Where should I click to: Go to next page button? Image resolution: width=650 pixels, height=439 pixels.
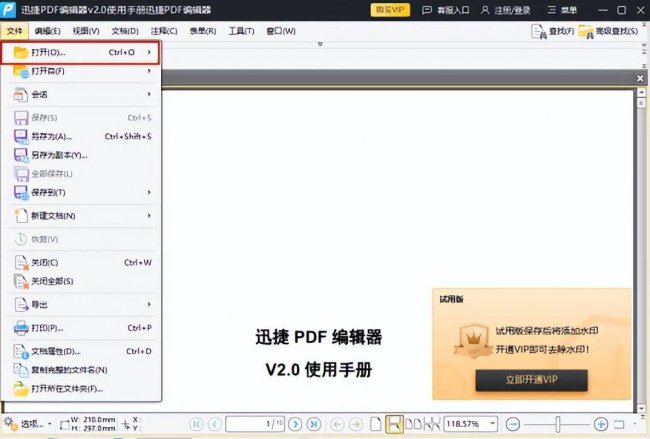(x=295, y=424)
